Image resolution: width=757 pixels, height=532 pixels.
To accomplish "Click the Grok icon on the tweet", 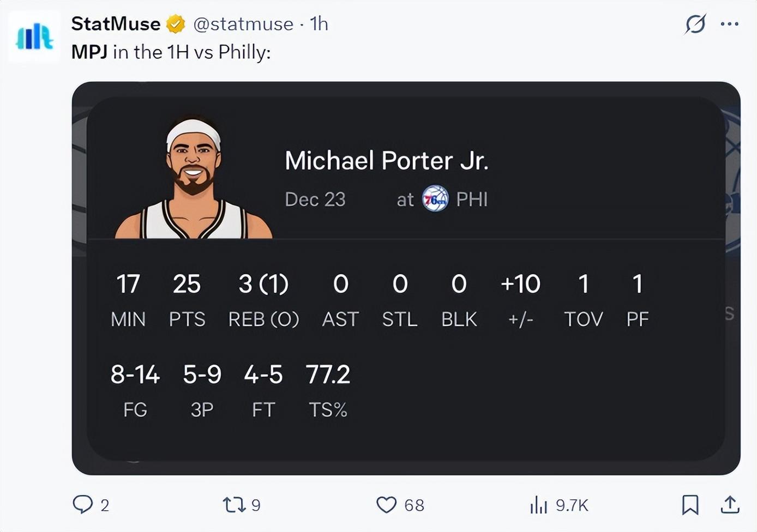I will coord(695,24).
